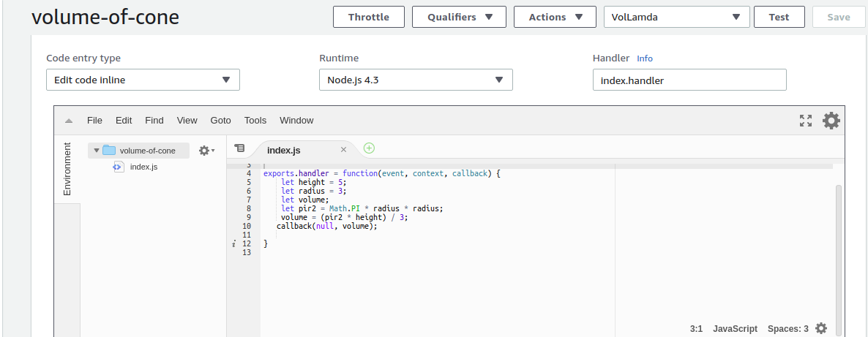Click the Handler input field

tap(689, 80)
